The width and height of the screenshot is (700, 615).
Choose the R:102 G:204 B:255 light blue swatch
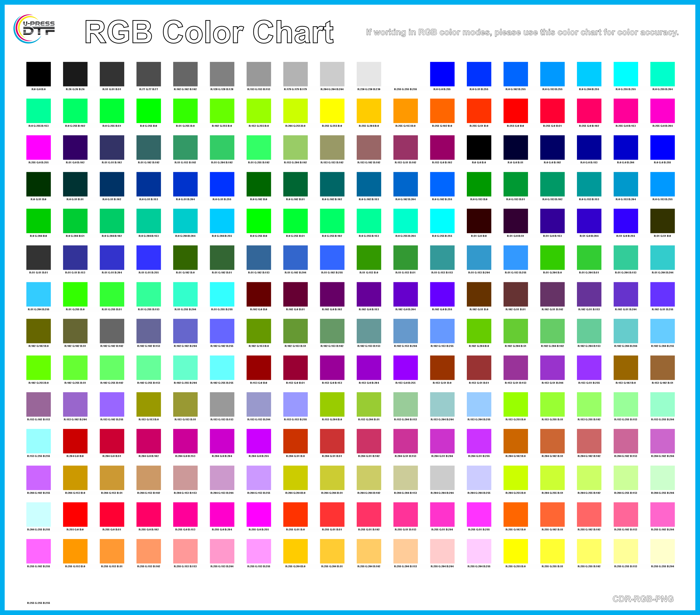point(662,331)
